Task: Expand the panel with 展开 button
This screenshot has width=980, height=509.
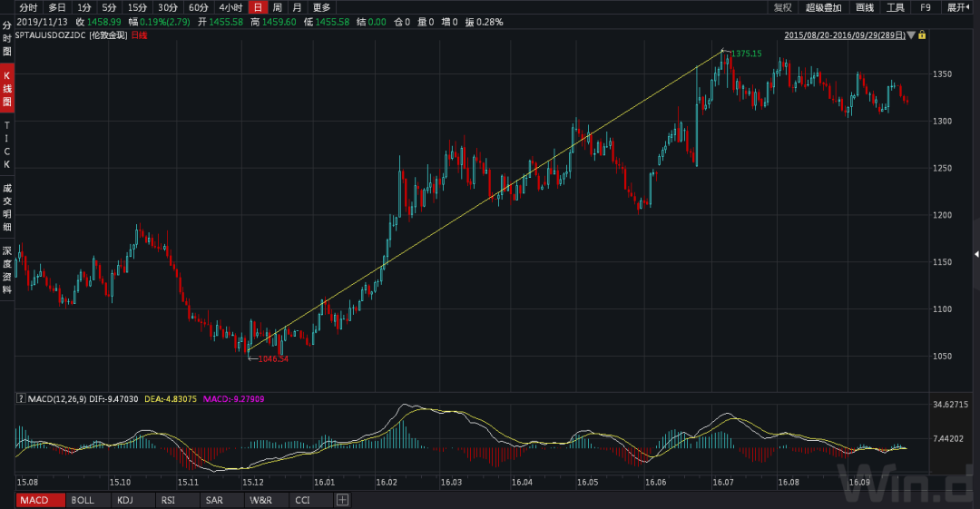Action: 959,7
